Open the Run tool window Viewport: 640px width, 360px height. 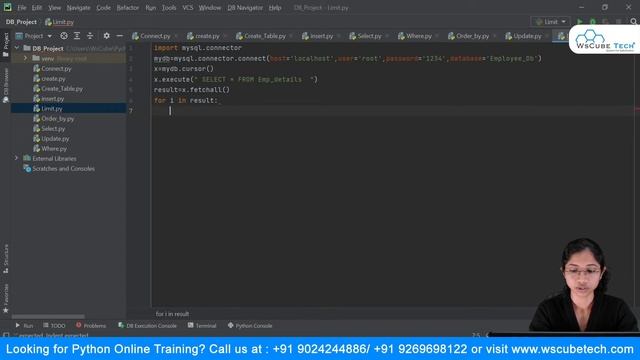click(x=24, y=326)
